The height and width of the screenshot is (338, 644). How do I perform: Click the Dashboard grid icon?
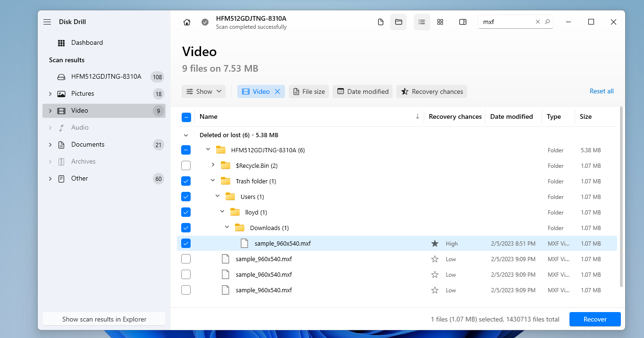pyautogui.click(x=61, y=43)
